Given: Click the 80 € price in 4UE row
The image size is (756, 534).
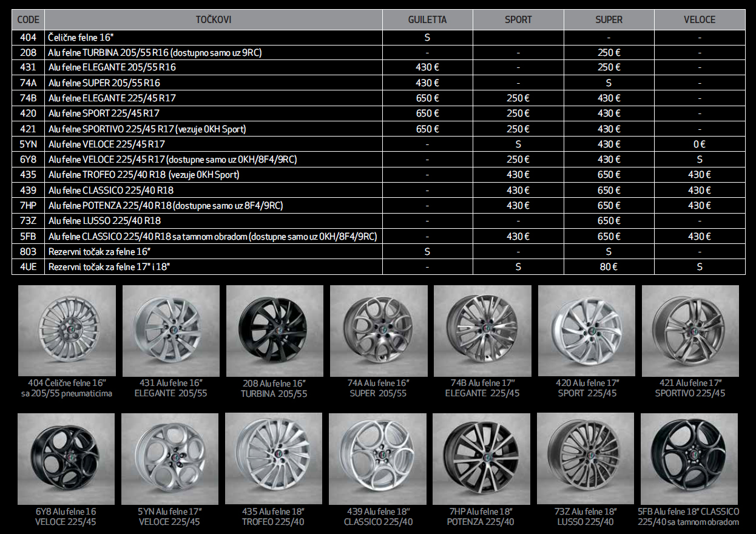Looking at the screenshot, I should (x=609, y=266).
